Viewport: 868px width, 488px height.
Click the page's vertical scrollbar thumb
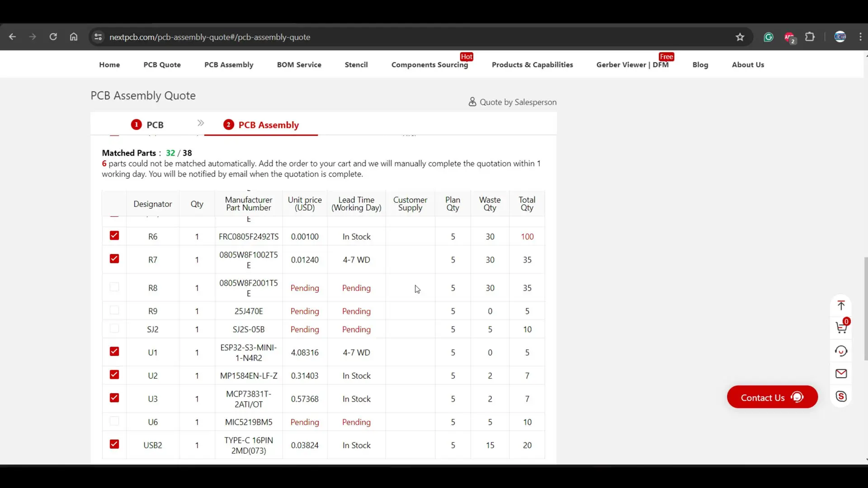coord(865,309)
